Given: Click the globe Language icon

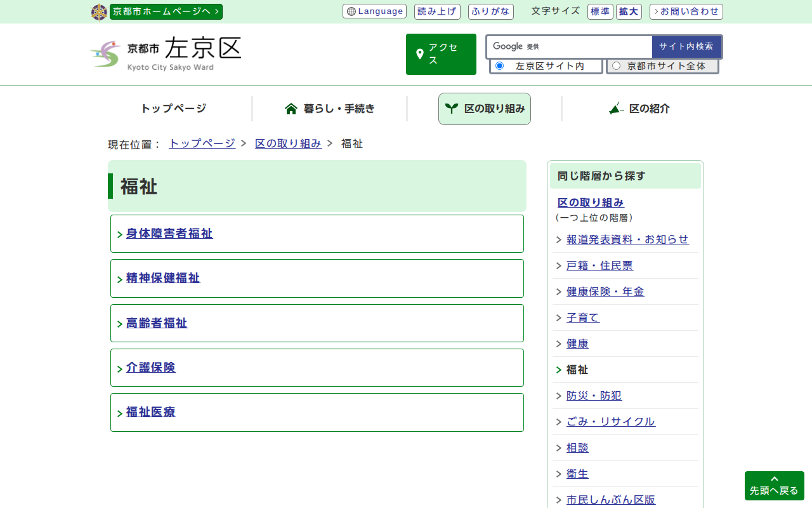Looking at the screenshot, I should click(x=351, y=11).
